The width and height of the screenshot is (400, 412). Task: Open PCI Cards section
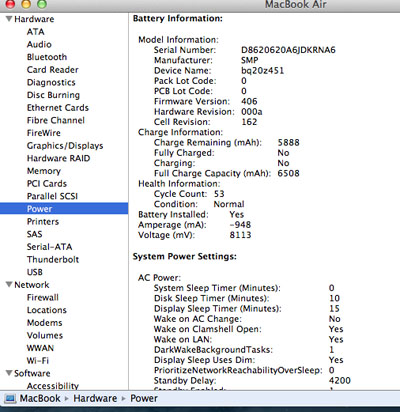pos(47,184)
